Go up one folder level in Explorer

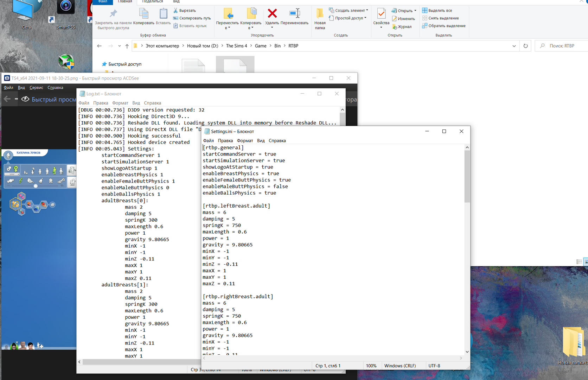(127, 46)
